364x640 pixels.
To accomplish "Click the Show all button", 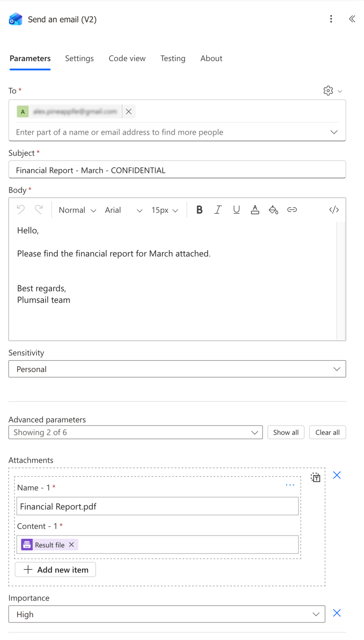I will click(x=286, y=432).
